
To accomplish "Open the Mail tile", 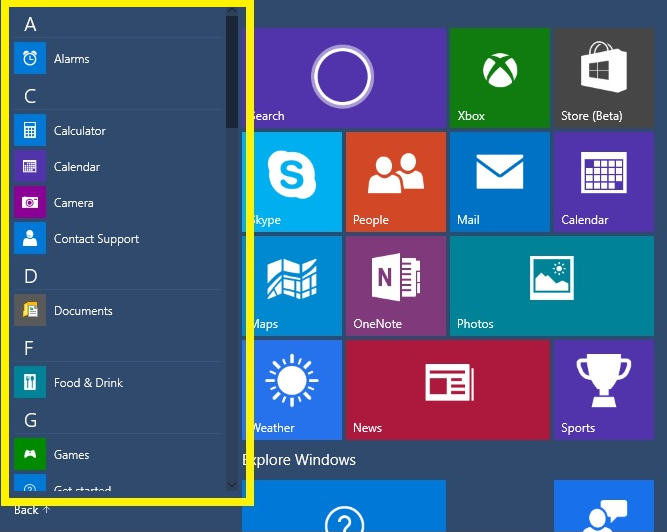I will pos(500,182).
